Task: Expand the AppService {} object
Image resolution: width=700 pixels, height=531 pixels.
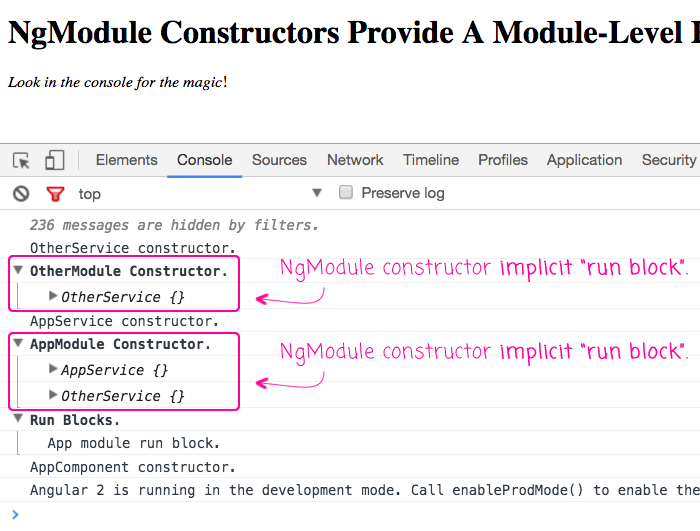Action: tap(53, 369)
